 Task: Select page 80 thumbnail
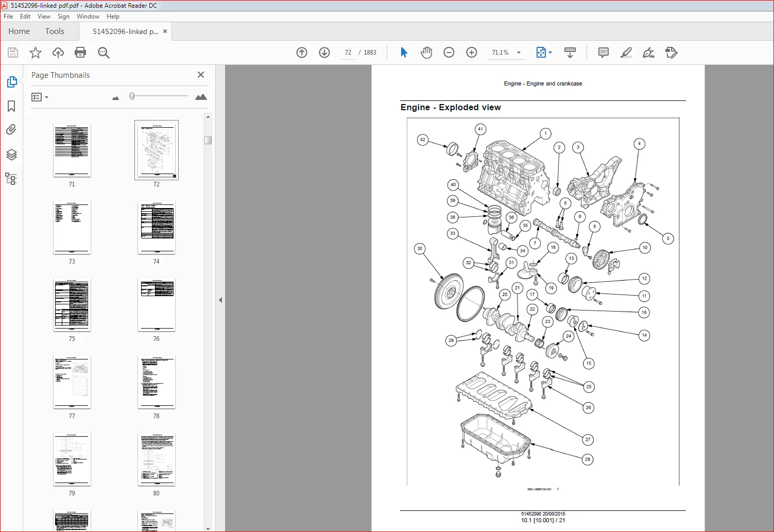(x=157, y=459)
